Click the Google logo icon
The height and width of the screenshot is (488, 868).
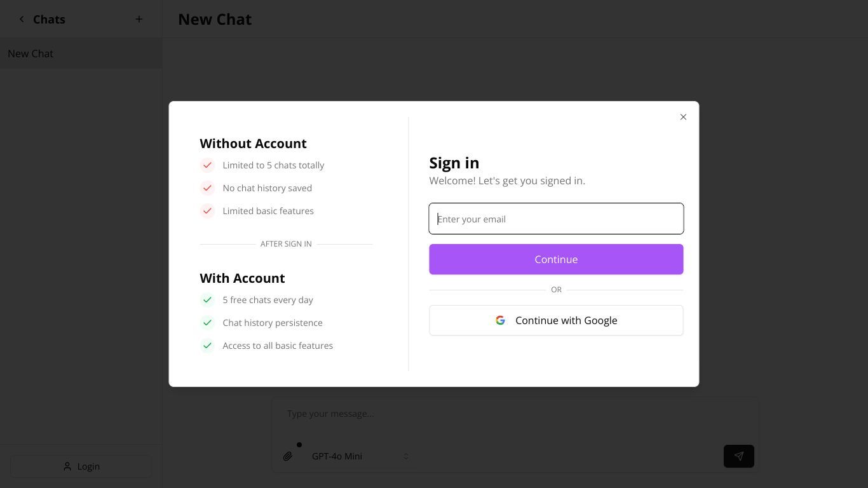pyautogui.click(x=500, y=320)
